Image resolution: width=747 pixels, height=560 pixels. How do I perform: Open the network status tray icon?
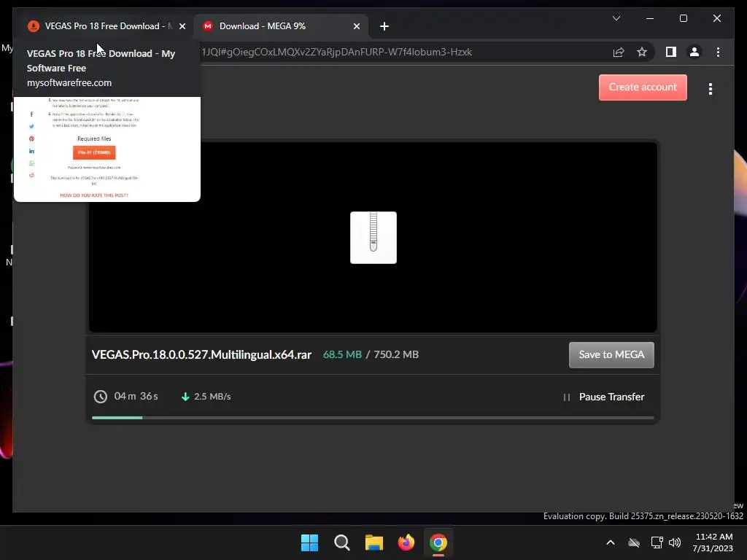click(657, 542)
